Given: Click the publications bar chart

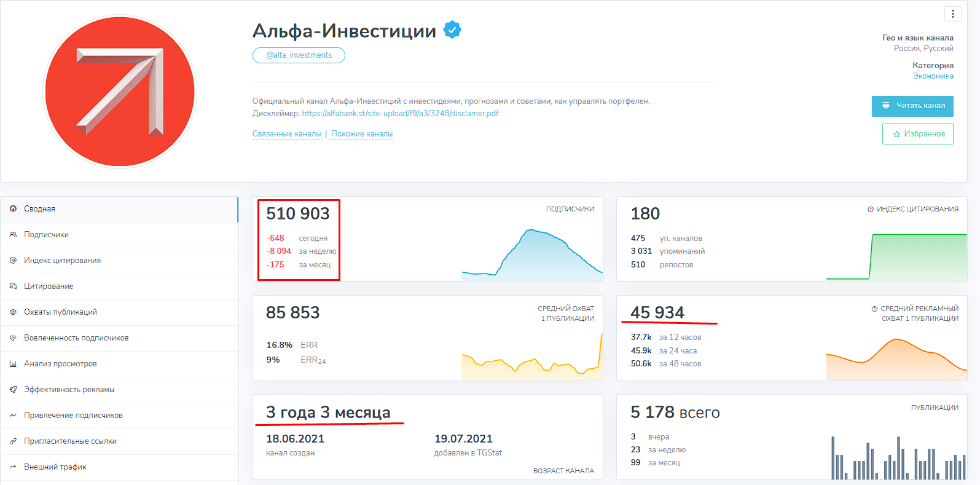Looking at the screenshot, I should coord(898,458).
